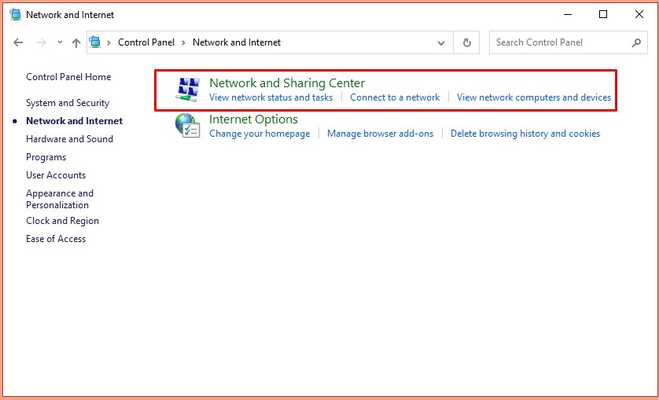The width and height of the screenshot is (659, 400).
Task: Click Manage browser add-ons link
Action: pos(380,134)
